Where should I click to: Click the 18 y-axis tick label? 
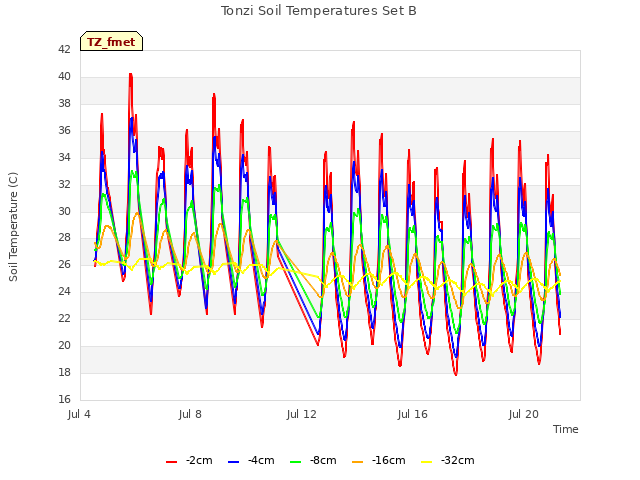click(x=64, y=372)
